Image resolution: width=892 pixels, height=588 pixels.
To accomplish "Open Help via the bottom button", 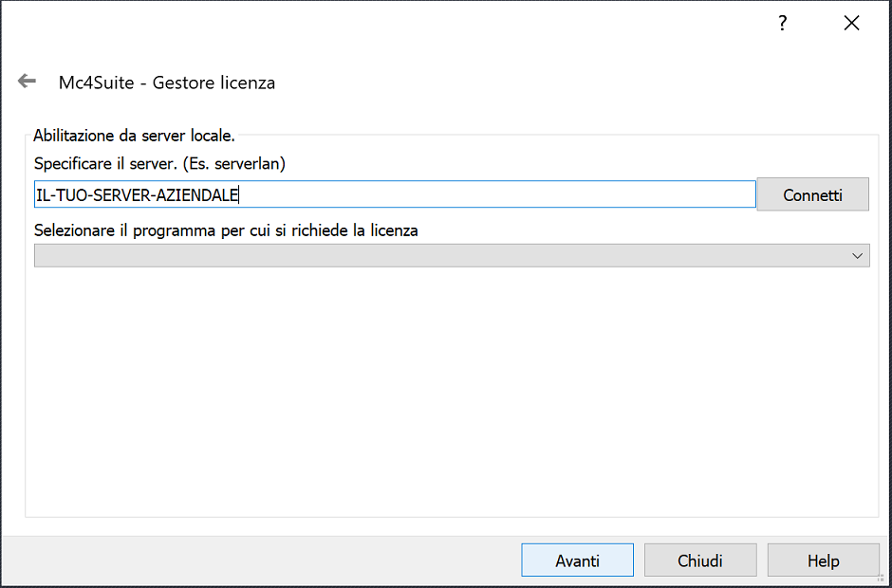I will point(823,560).
